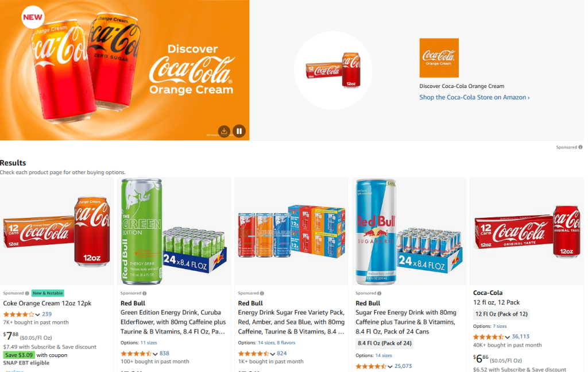Expand rating breakdown for Coke Orange Cream
The height and width of the screenshot is (372, 588).
click(37, 315)
